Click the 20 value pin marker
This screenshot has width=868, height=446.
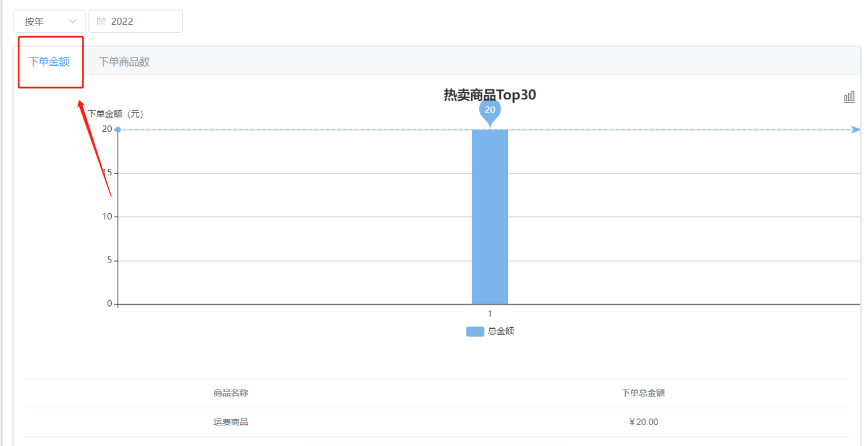tap(490, 112)
